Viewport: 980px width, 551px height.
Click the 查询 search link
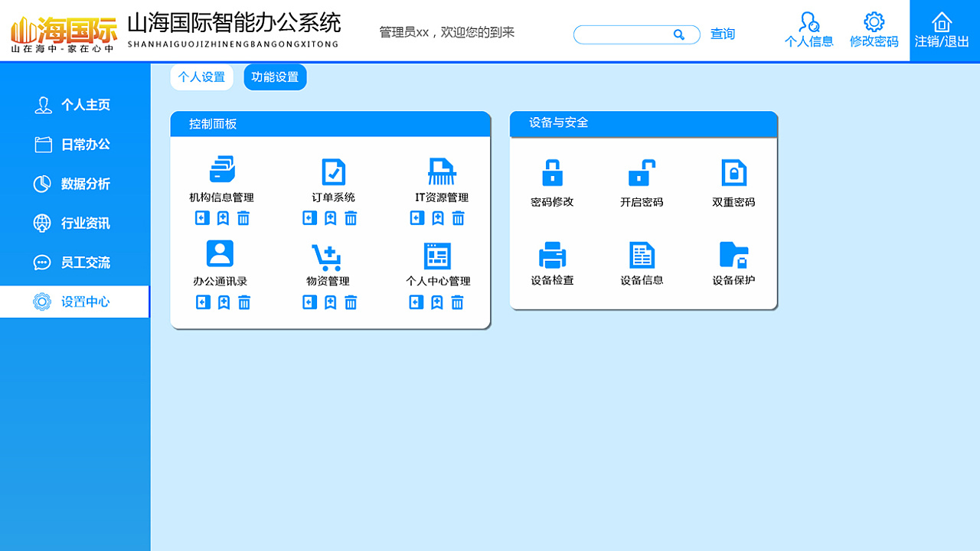coord(722,34)
